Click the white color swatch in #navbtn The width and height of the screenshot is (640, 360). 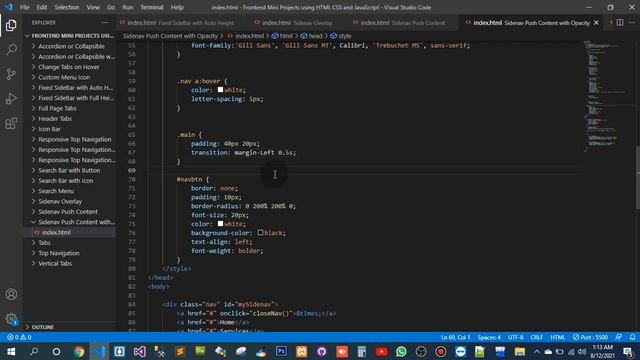click(x=220, y=224)
